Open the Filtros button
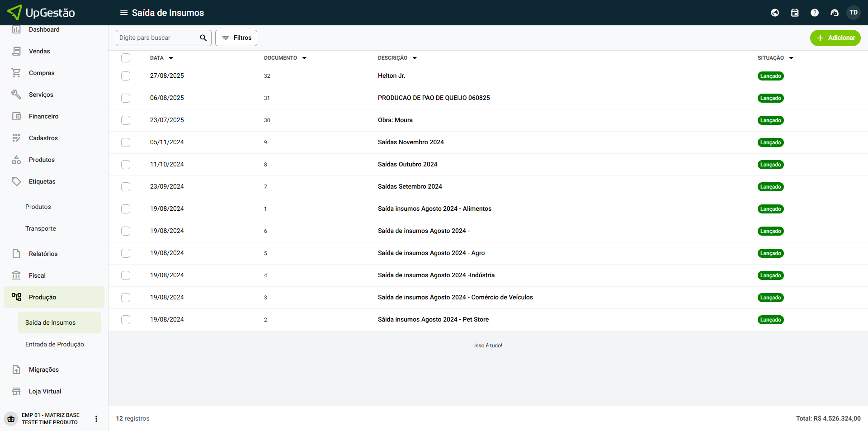Viewport: 868px width, 431px height. tap(236, 38)
